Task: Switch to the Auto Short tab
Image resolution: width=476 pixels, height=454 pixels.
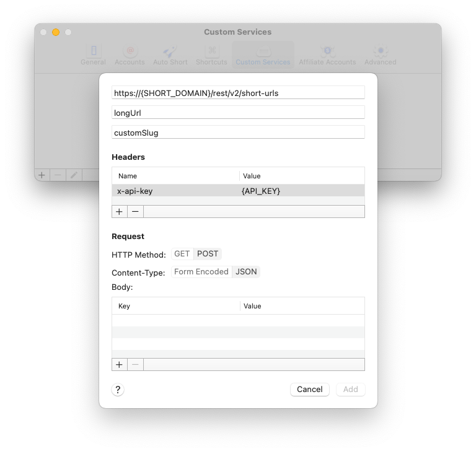Action: tap(170, 55)
